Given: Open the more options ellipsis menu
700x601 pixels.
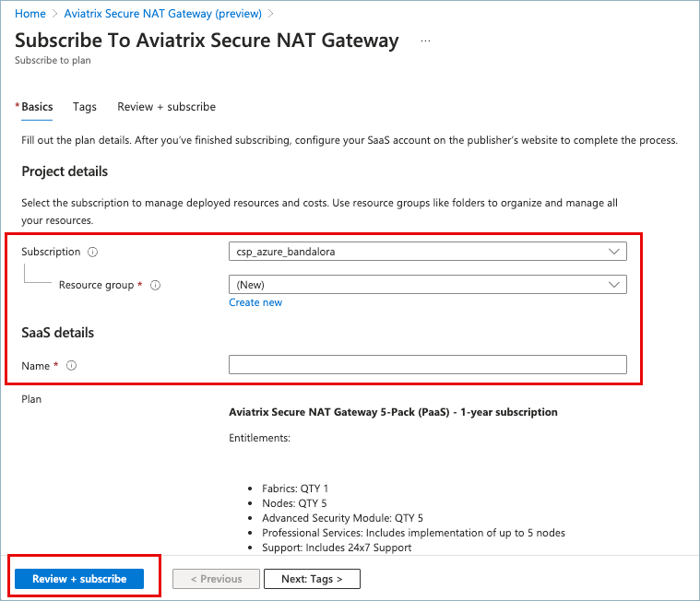Looking at the screenshot, I should pos(425,41).
